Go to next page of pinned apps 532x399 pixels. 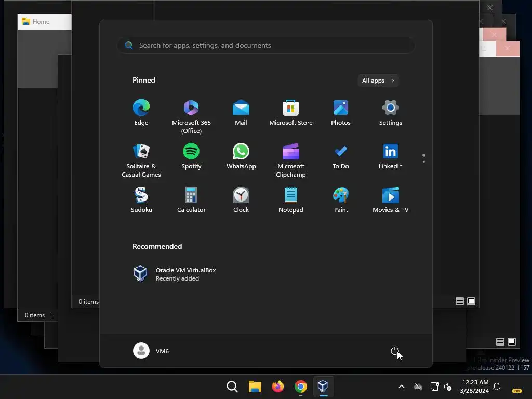(x=424, y=162)
